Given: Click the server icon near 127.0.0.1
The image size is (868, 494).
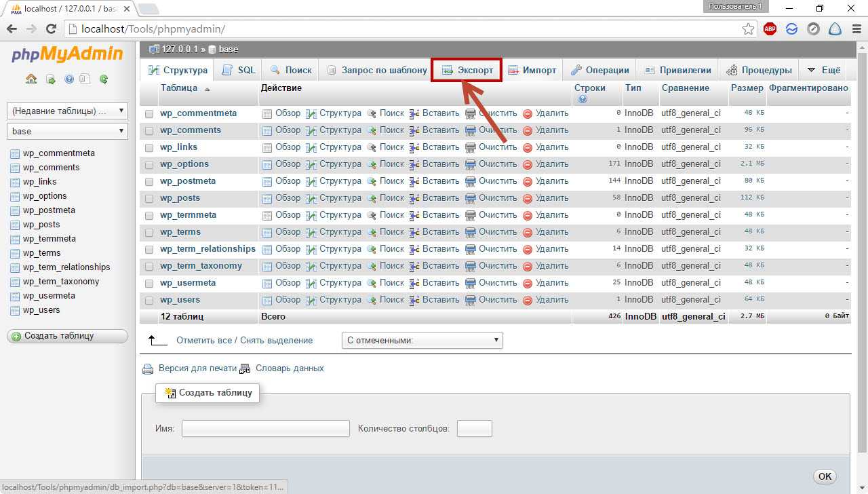Looking at the screenshot, I should pyautogui.click(x=154, y=50).
